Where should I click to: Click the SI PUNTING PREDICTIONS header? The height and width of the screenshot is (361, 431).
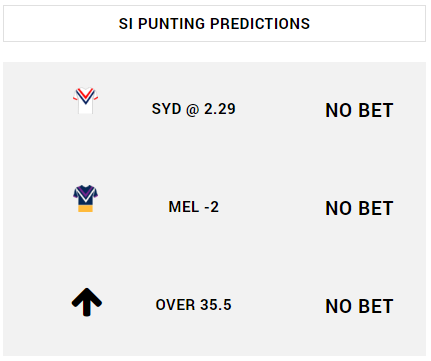point(214,24)
